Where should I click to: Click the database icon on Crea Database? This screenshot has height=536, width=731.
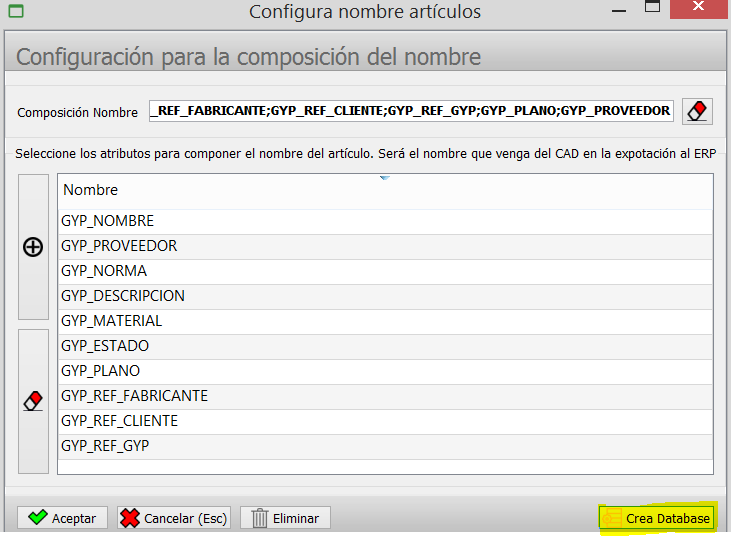tap(612, 518)
